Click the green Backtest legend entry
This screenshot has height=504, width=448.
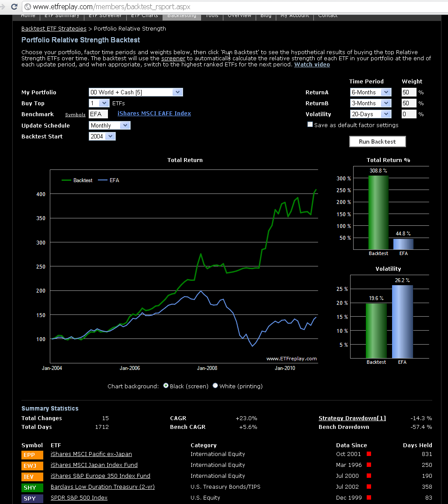pos(77,180)
